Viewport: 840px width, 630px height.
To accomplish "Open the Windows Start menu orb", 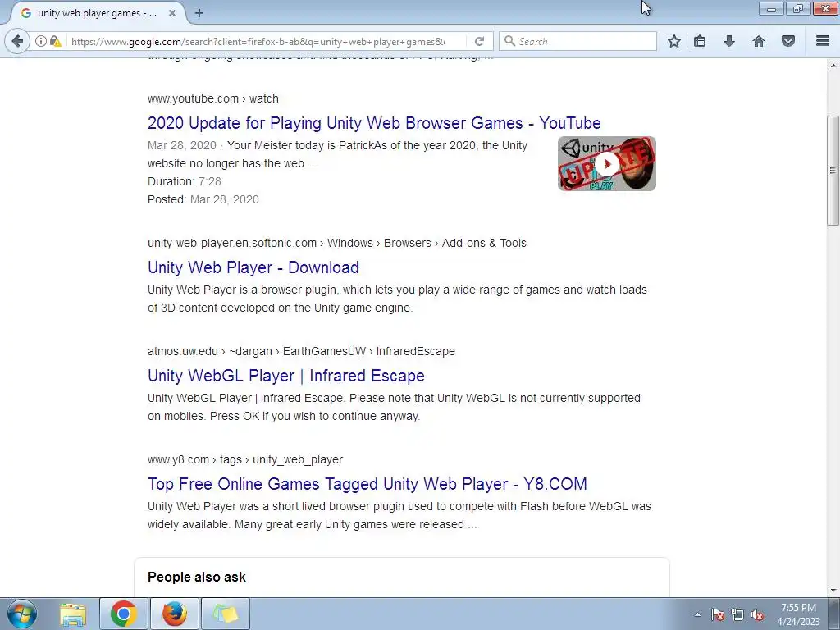I will click(21, 614).
